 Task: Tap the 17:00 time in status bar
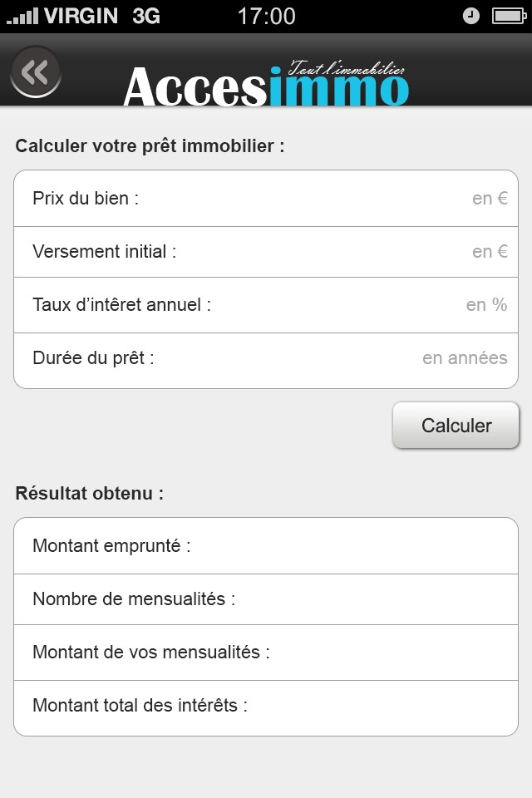coord(266,16)
